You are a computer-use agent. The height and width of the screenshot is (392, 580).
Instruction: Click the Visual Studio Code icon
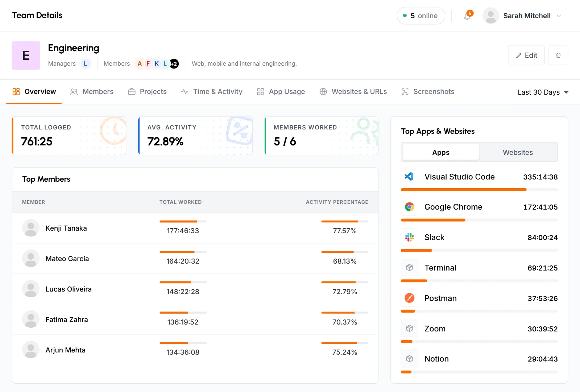pyautogui.click(x=409, y=177)
